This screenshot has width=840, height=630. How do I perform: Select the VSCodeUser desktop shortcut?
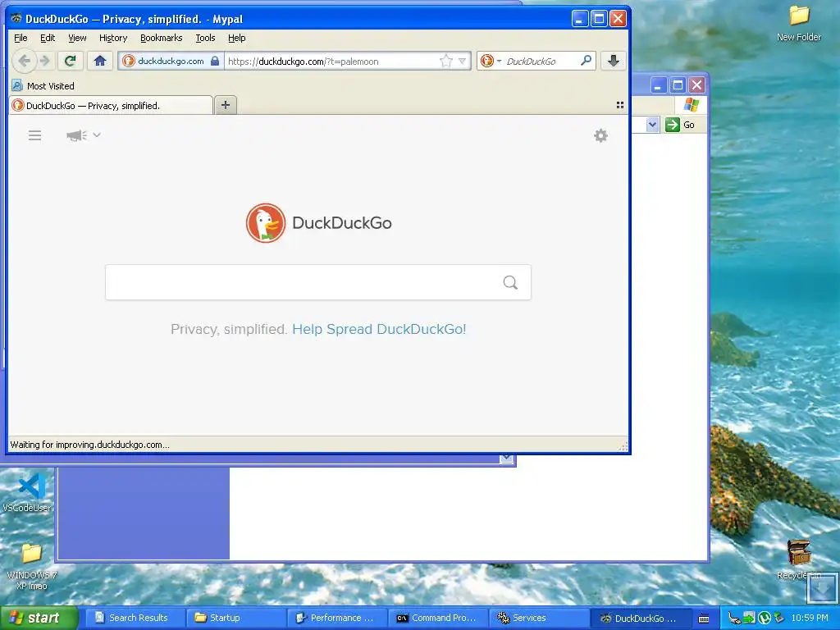coord(27,493)
